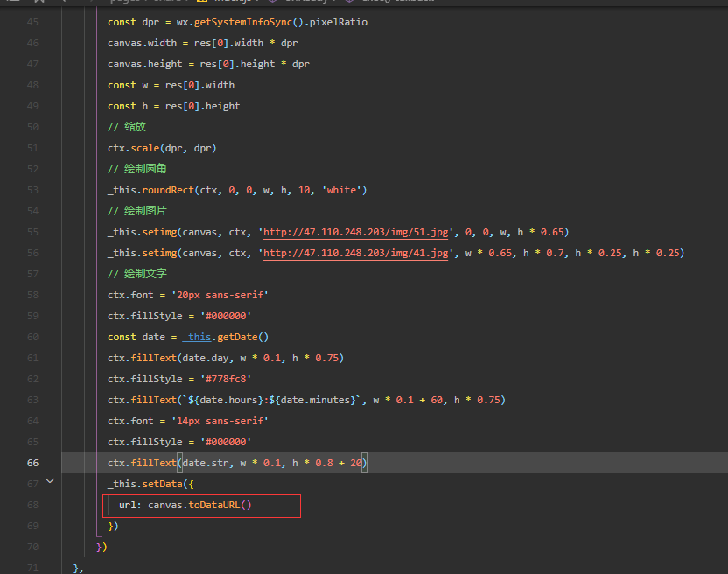Place cursor on the canvas.height assignment

(x=208, y=64)
